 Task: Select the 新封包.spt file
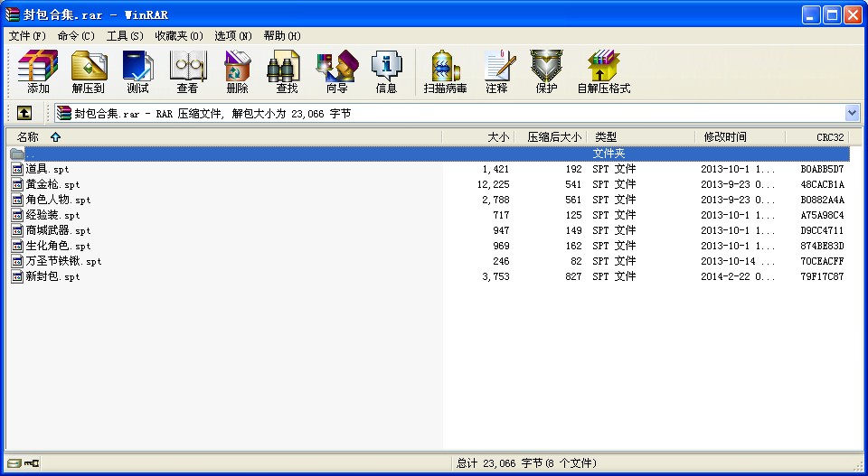pos(52,276)
